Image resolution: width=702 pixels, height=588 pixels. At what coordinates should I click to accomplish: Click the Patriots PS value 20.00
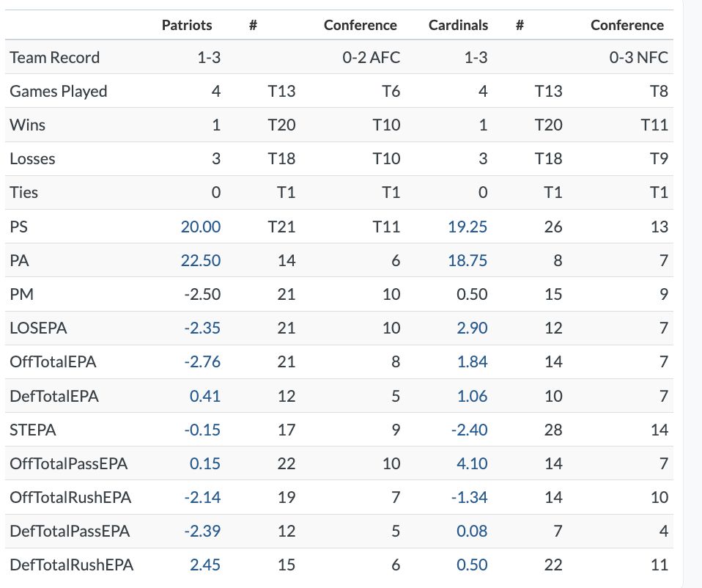point(201,227)
